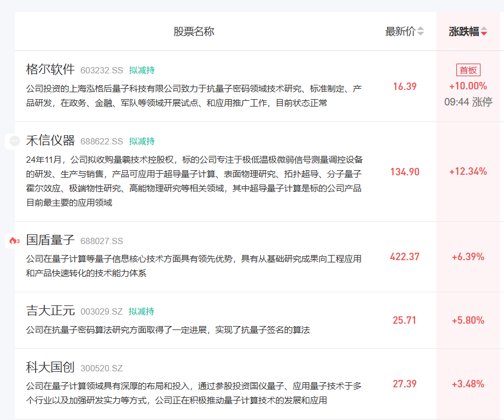Select the 拟减持 tag next to 吉大正元
The width and height of the screenshot is (504, 420).
[142, 312]
